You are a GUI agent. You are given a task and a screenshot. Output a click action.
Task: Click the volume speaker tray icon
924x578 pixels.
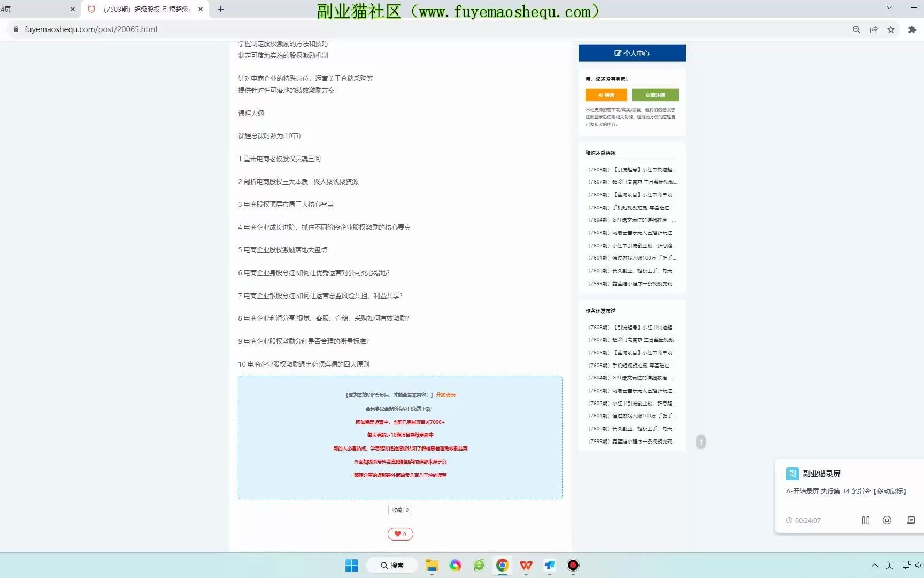[x=919, y=565]
